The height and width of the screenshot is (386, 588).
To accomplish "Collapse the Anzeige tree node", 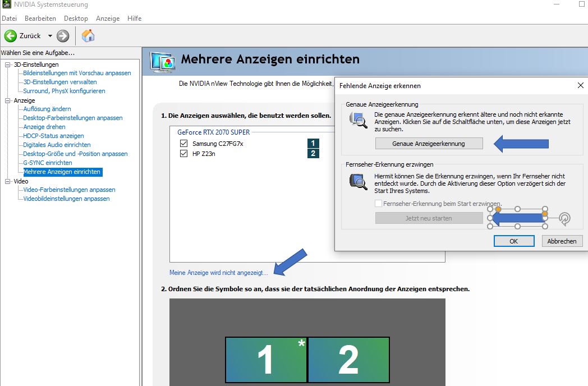I will point(7,100).
